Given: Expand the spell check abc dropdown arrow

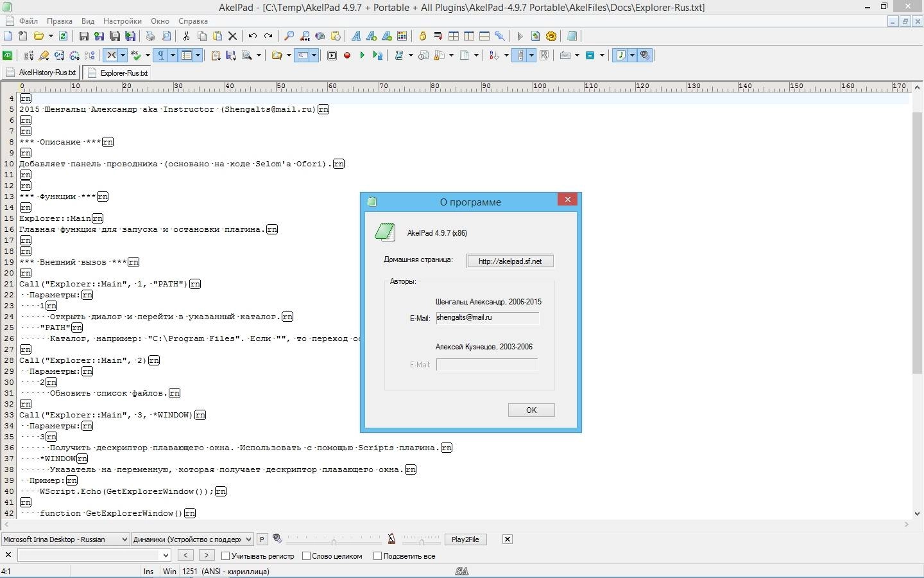Looking at the screenshot, I should pos(148,55).
